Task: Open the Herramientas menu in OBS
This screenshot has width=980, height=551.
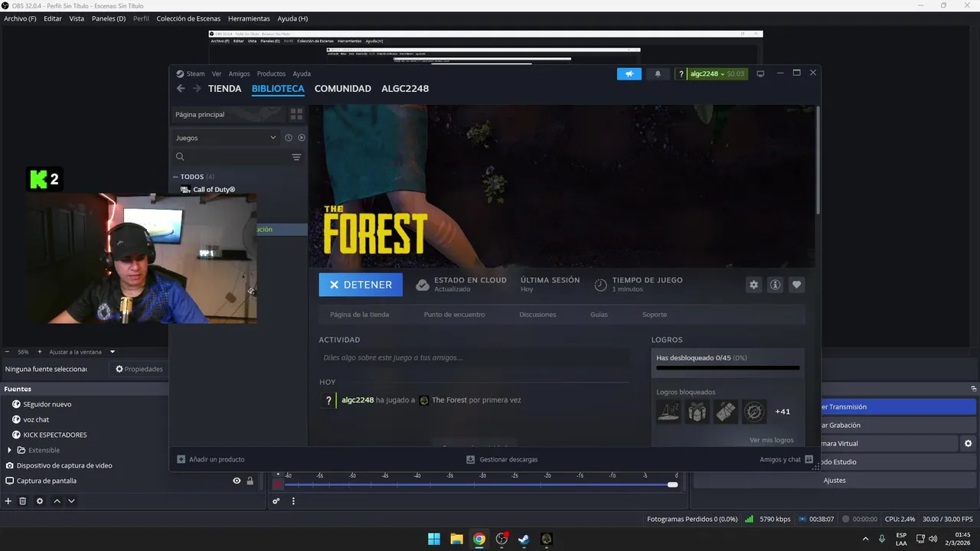Action: pos(249,18)
